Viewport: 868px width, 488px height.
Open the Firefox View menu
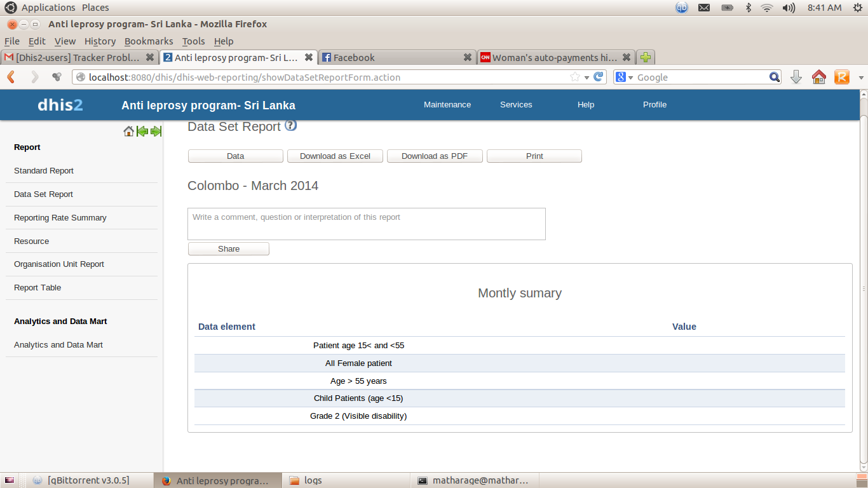(x=65, y=41)
